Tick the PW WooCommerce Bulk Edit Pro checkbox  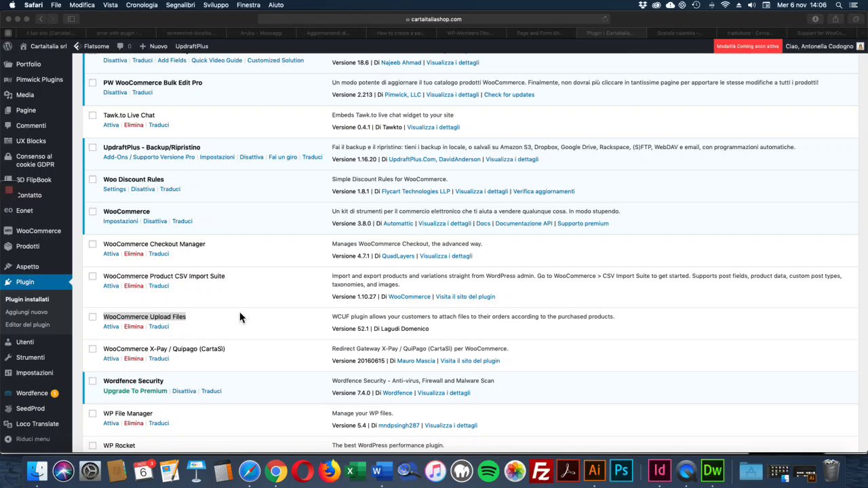92,83
